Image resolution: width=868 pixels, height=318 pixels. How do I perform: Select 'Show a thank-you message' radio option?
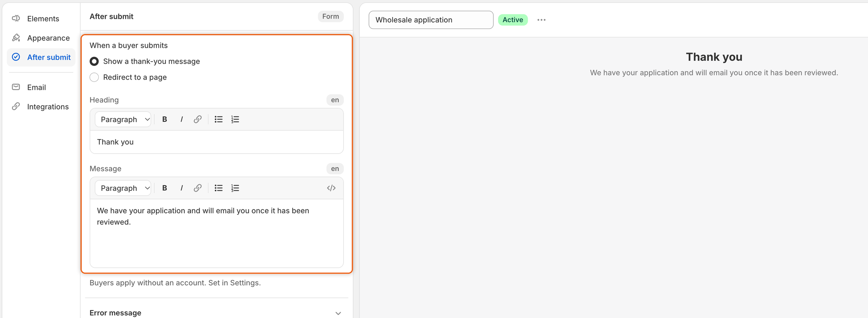tap(94, 62)
